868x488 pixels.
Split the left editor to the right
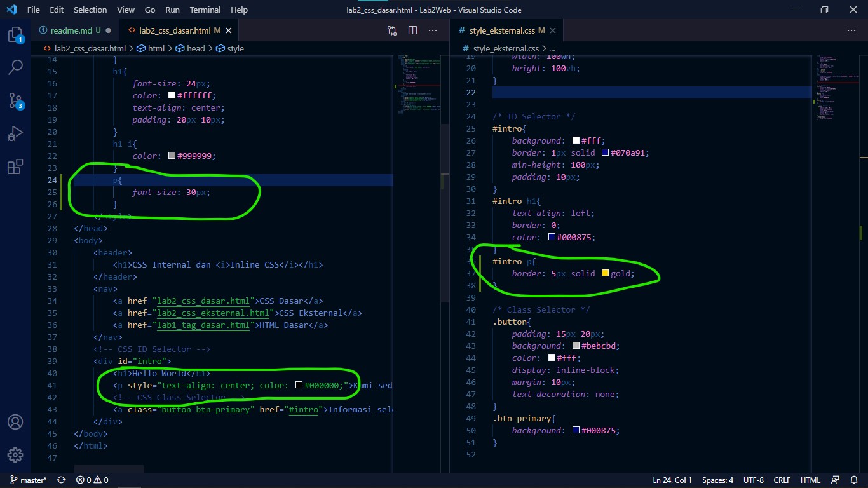412,30
